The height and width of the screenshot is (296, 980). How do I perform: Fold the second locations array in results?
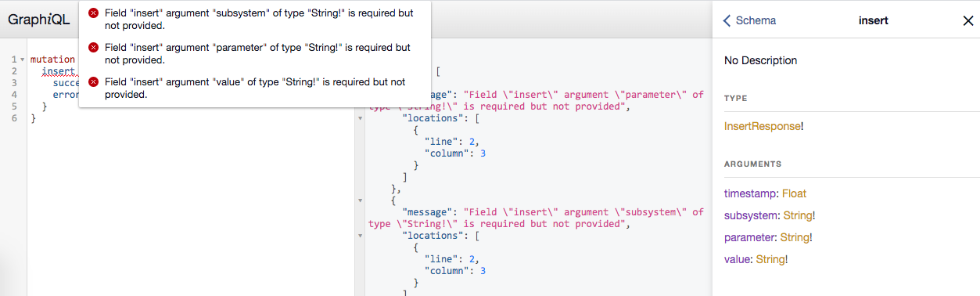coord(360,236)
